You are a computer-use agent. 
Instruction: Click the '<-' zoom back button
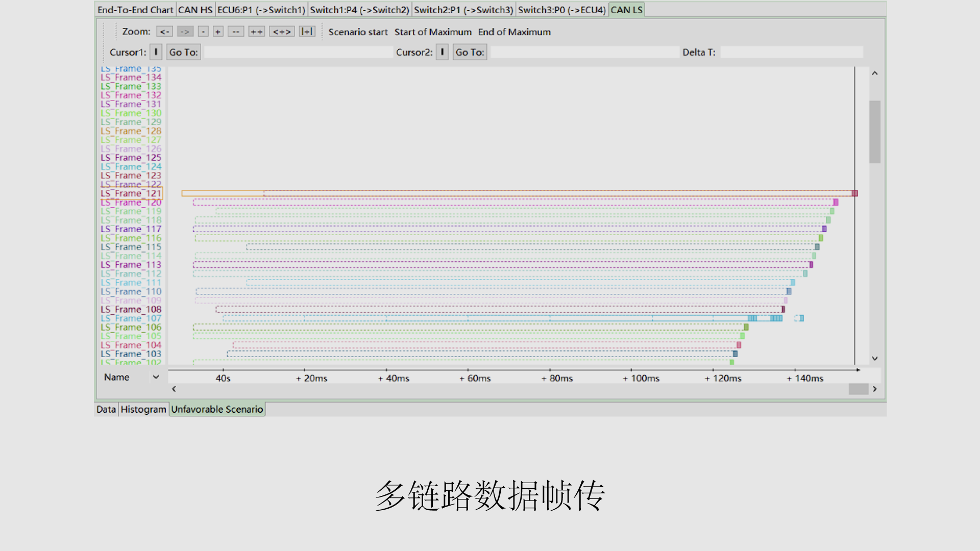[164, 32]
